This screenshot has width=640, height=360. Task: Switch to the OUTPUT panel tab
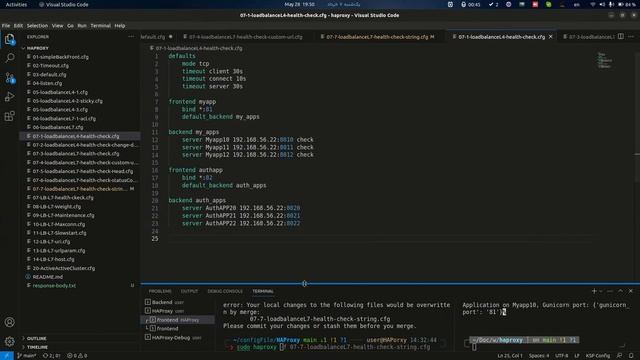pyautogui.click(x=189, y=291)
